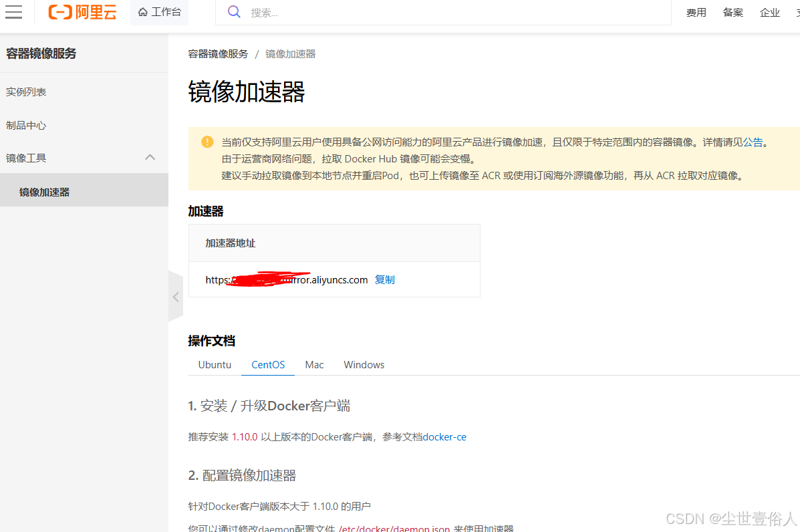The image size is (800, 532).
Task: Collapse the sidebar with arrow handle
Action: [176, 297]
